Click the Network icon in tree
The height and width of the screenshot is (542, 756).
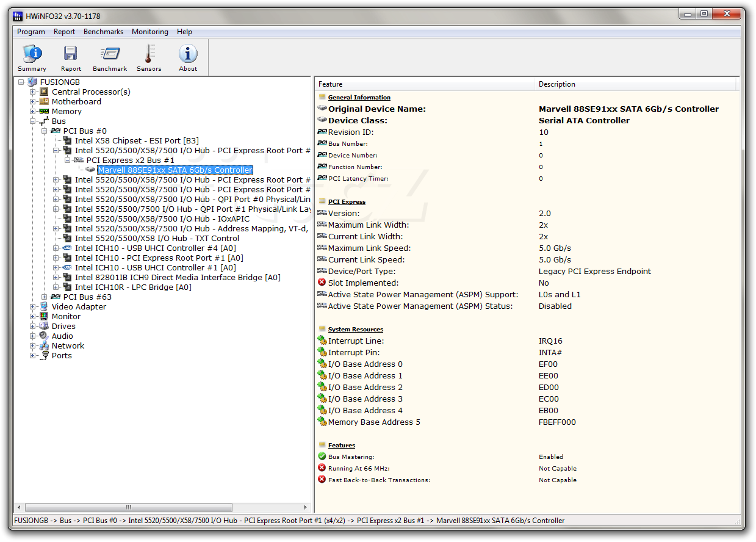tap(44, 346)
